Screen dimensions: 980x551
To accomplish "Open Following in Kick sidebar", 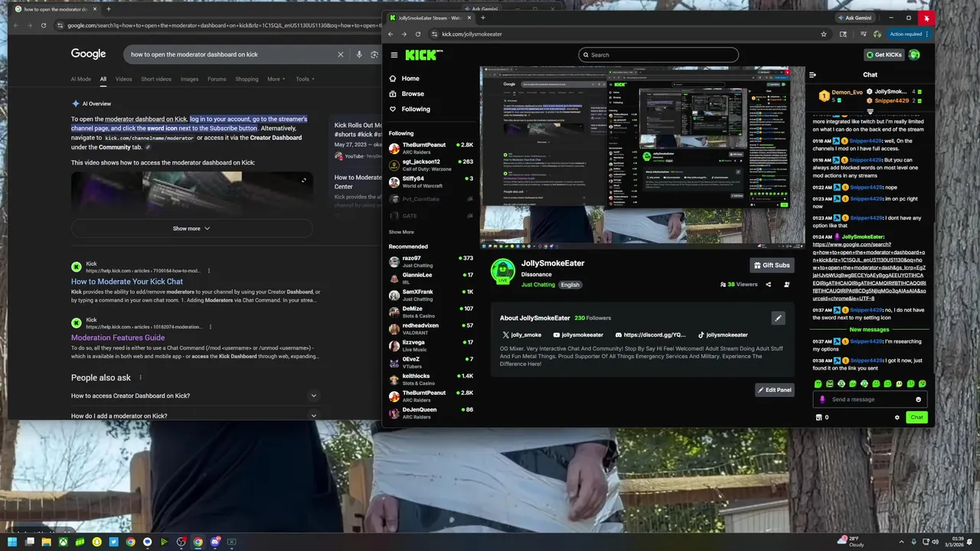I will (x=410, y=109).
